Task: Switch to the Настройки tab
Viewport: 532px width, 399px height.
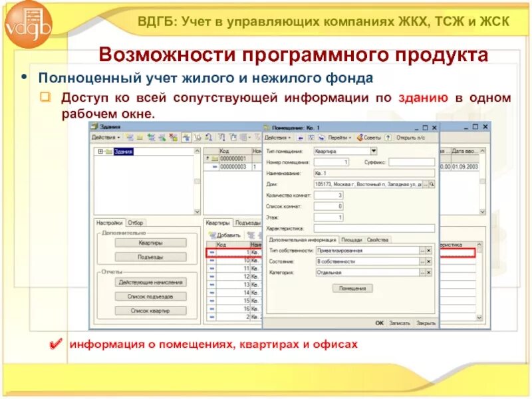Action: coord(109,223)
